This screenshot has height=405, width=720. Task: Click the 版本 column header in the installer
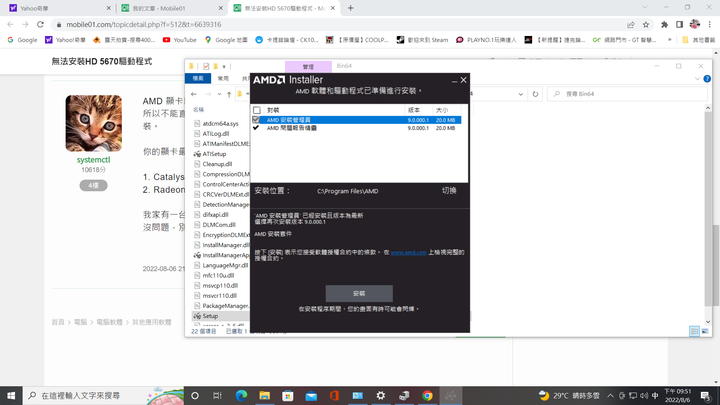click(414, 110)
